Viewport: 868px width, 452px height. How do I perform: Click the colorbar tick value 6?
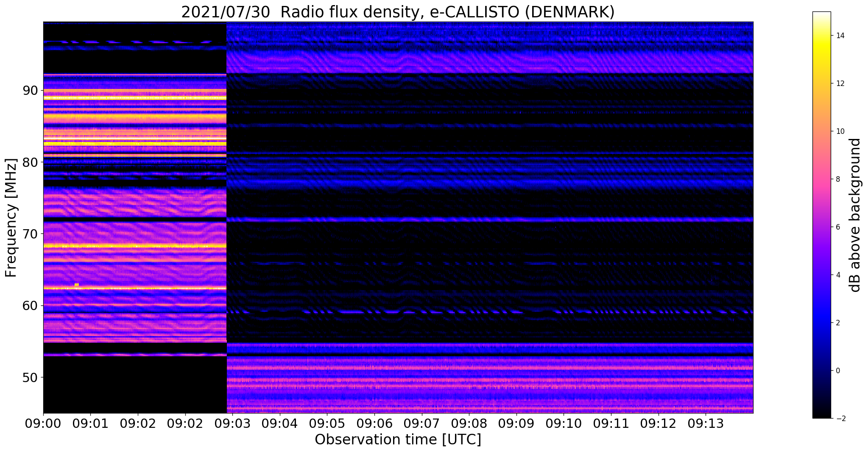(x=837, y=227)
